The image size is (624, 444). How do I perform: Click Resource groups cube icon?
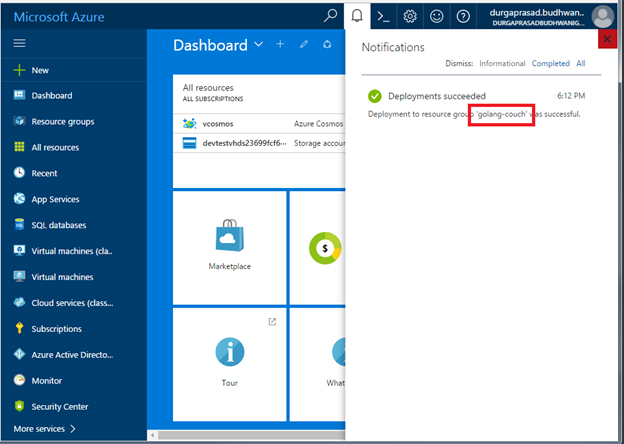[x=19, y=121]
